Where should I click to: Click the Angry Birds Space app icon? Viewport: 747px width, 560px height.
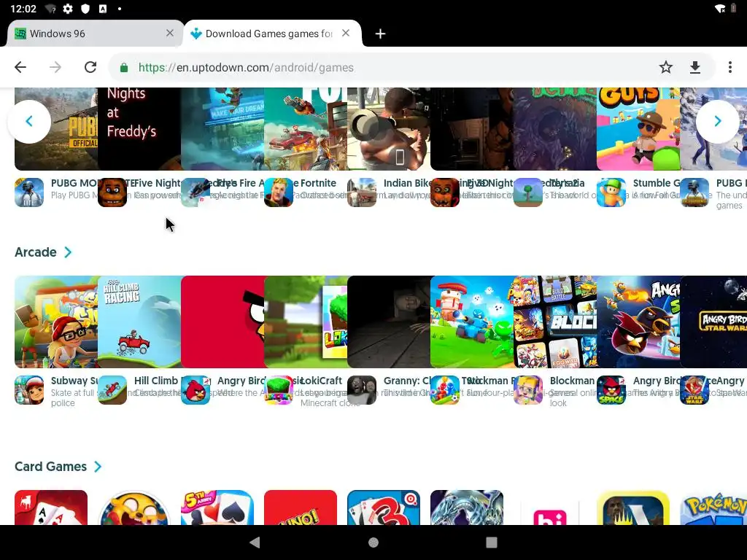point(611,390)
